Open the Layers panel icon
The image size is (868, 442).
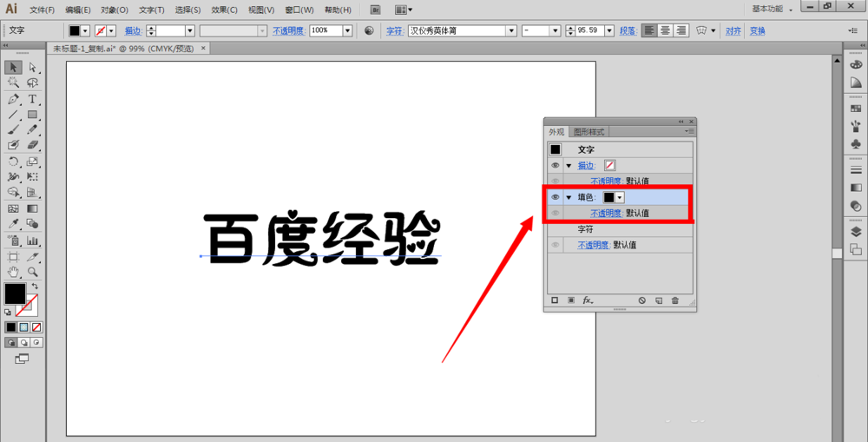(856, 232)
